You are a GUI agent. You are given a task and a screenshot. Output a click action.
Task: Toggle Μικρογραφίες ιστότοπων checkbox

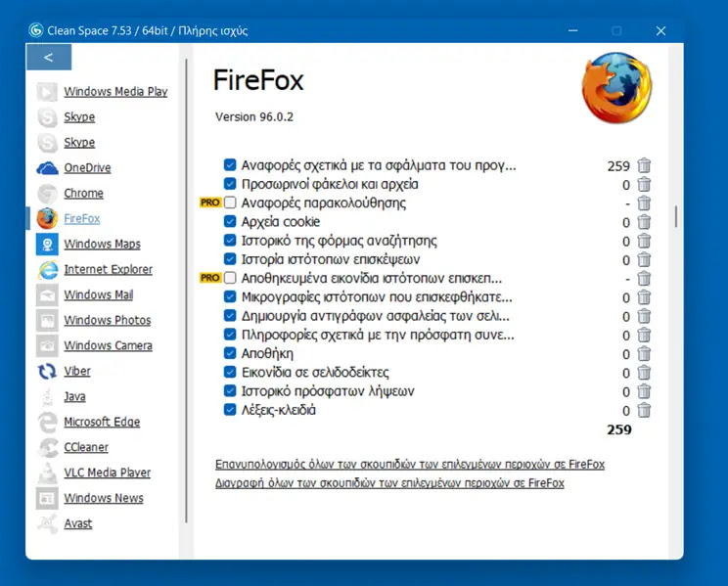tap(230, 296)
